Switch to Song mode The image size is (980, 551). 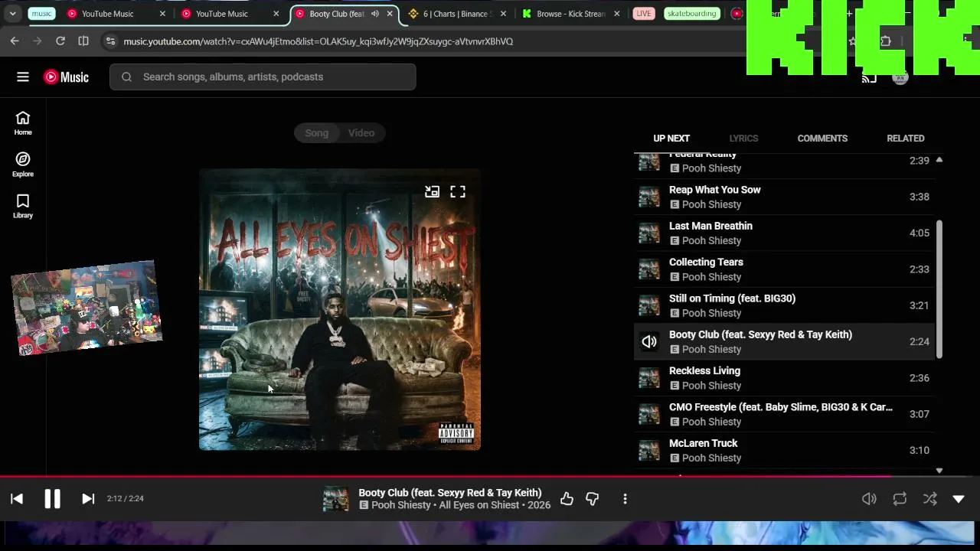coord(317,133)
